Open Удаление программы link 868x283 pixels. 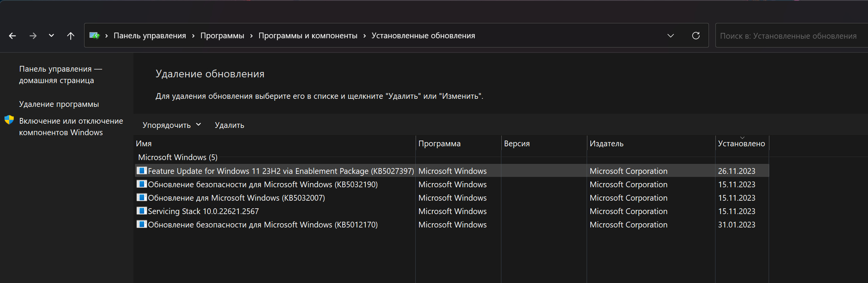[x=59, y=104]
